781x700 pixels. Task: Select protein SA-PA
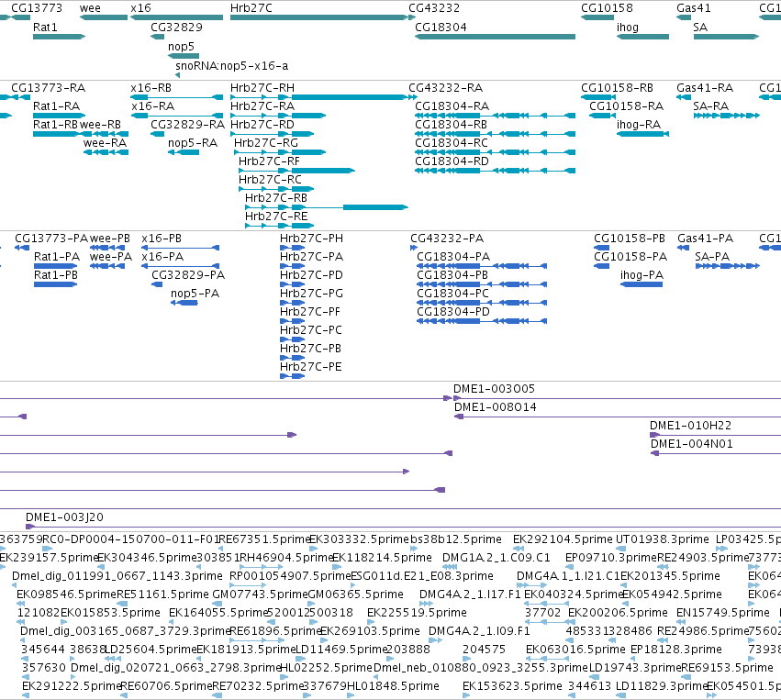712,257
